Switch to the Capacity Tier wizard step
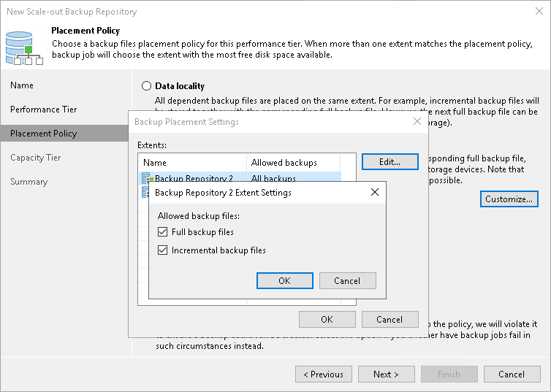Screen dimensions: 551x392 [x=36, y=158]
